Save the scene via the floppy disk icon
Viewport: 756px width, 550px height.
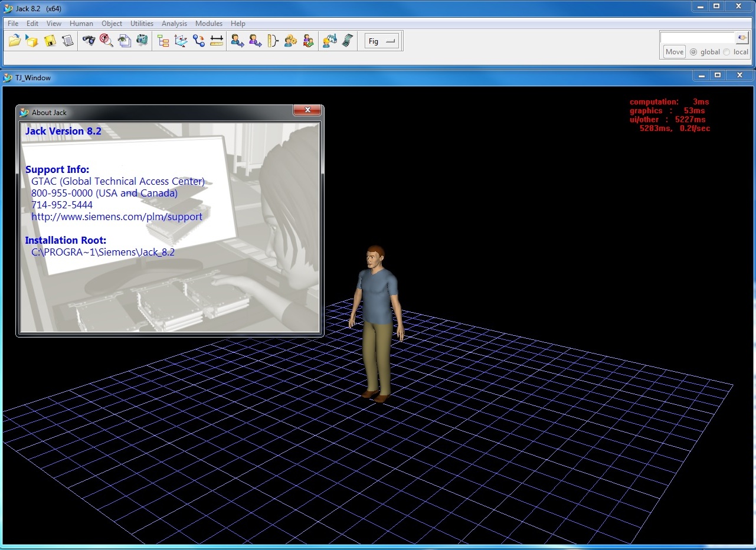50,41
